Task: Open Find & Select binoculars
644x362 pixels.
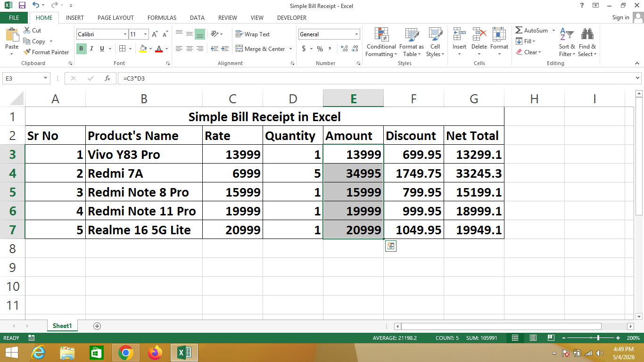Action: click(587, 42)
